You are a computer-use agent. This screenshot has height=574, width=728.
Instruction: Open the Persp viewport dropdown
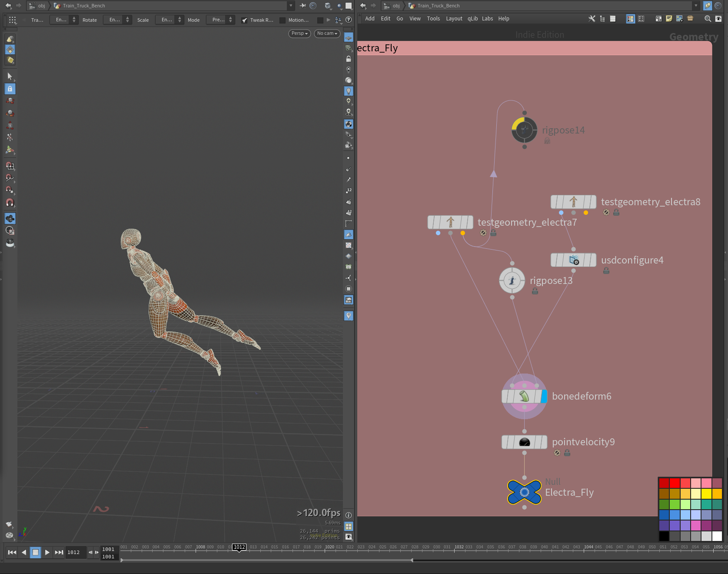tap(299, 33)
